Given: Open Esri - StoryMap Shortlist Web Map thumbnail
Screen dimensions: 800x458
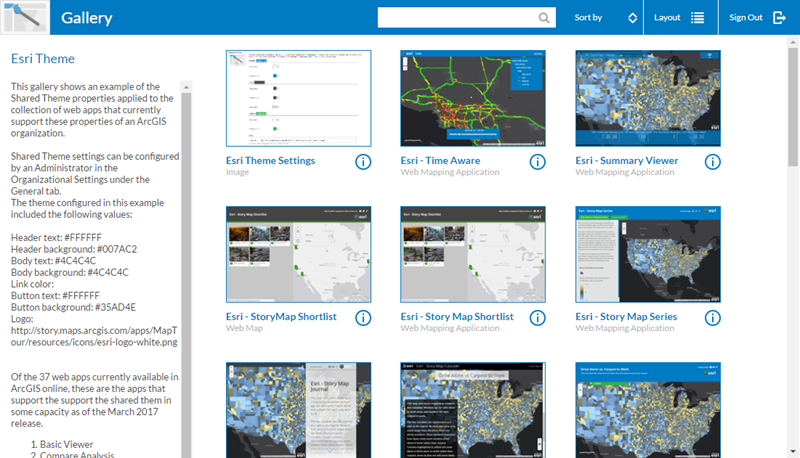Looking at the screenshot, I should tap(298, 255).
